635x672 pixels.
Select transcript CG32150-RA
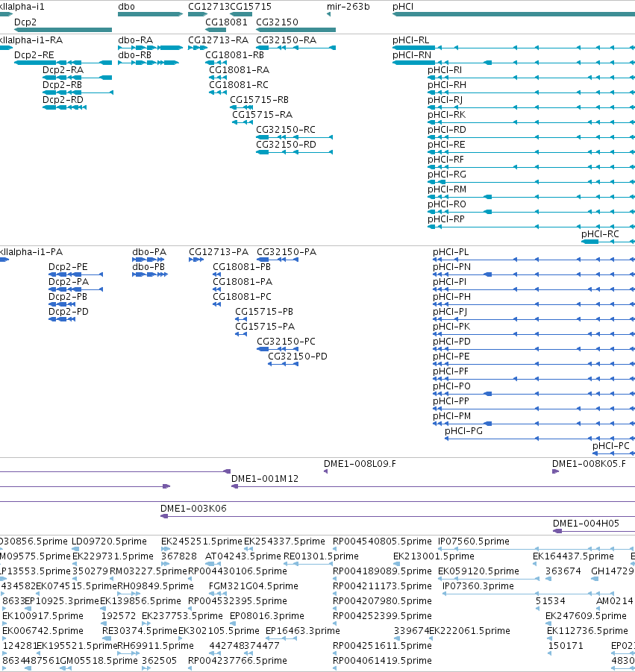tap(287, 40)
